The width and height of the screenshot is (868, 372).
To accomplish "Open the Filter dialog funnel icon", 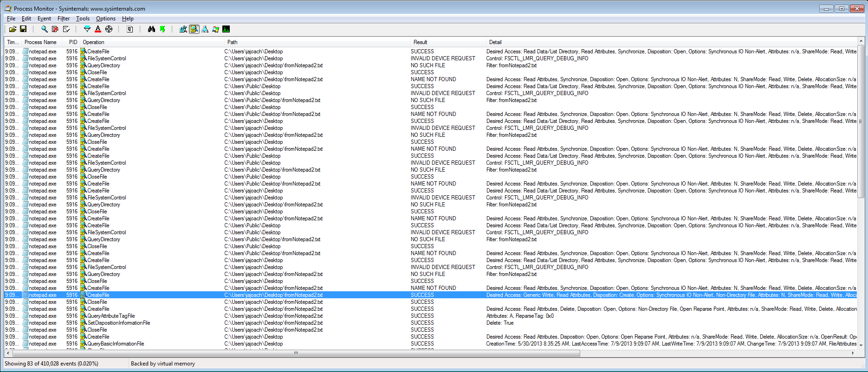I will [x=87, y=29].
